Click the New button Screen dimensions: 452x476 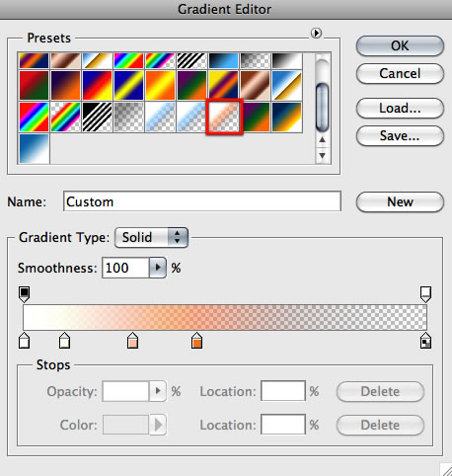pyautogui.click(x=400, y=201)
